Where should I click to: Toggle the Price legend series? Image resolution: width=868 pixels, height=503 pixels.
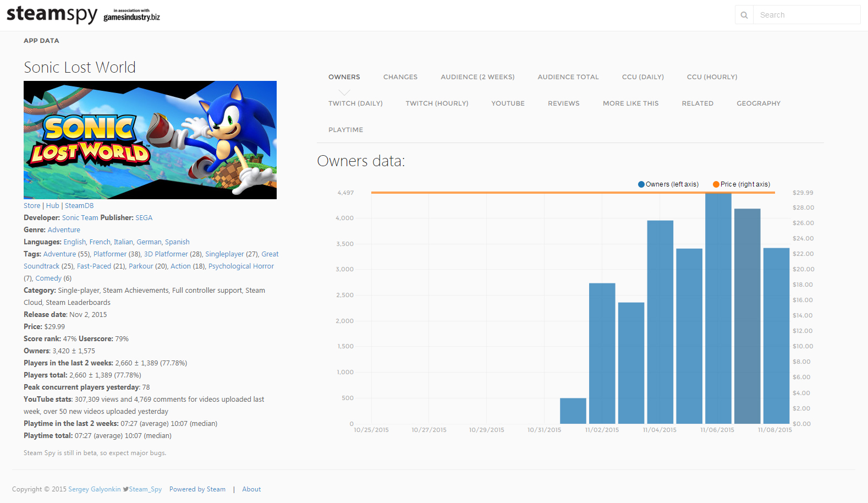[x=741, y=184]
